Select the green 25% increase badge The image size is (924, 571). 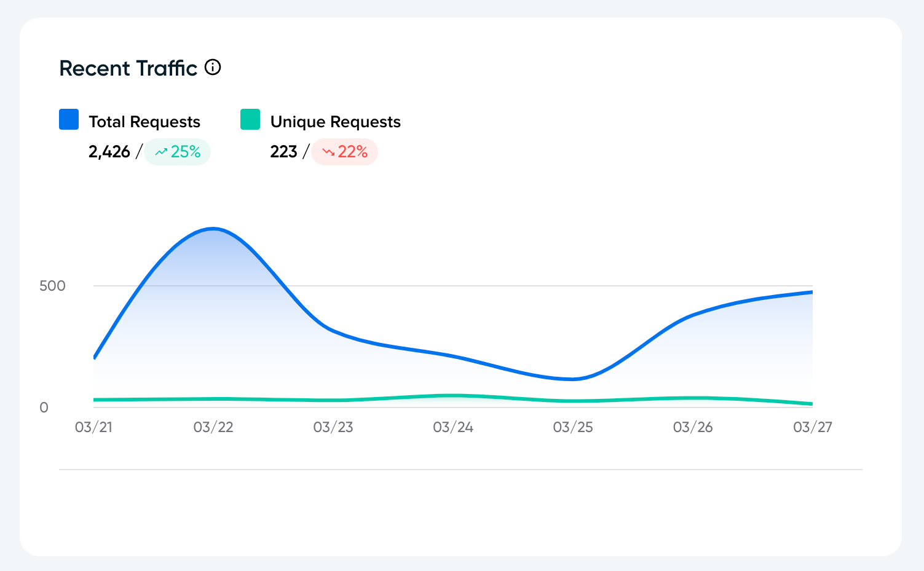tap(178, 152)
